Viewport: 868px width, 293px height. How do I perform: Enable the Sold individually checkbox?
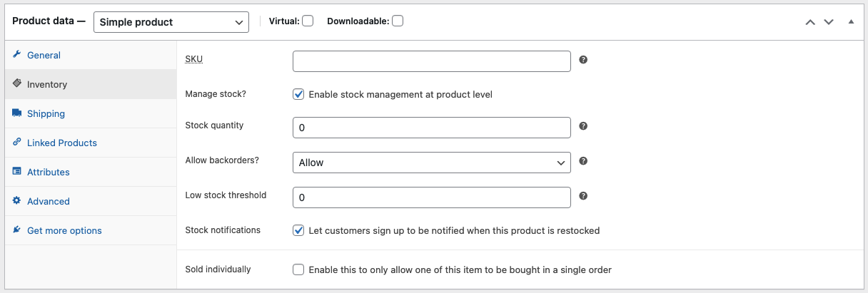pyautogui.click(x=299, y=269)
